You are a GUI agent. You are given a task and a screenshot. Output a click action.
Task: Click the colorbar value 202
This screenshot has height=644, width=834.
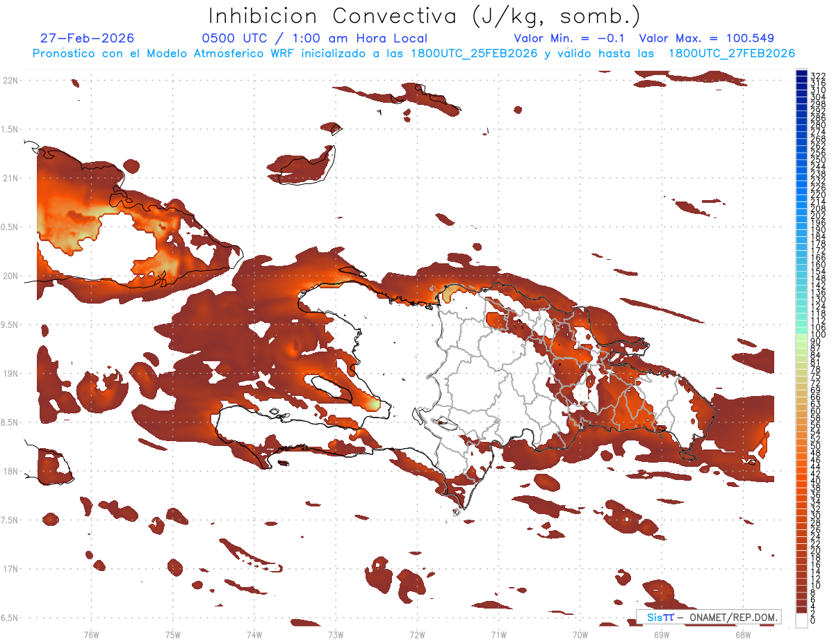[x=818, y=215]
